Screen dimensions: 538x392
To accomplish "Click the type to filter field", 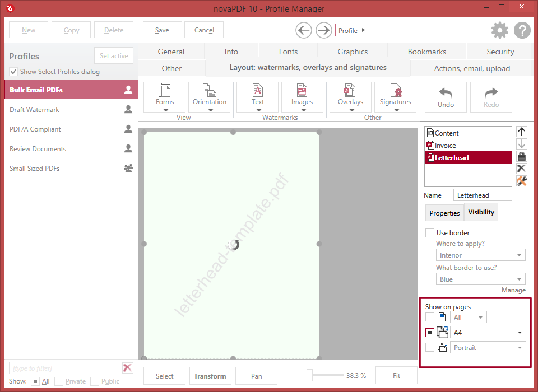I will [x=63, y=368].
